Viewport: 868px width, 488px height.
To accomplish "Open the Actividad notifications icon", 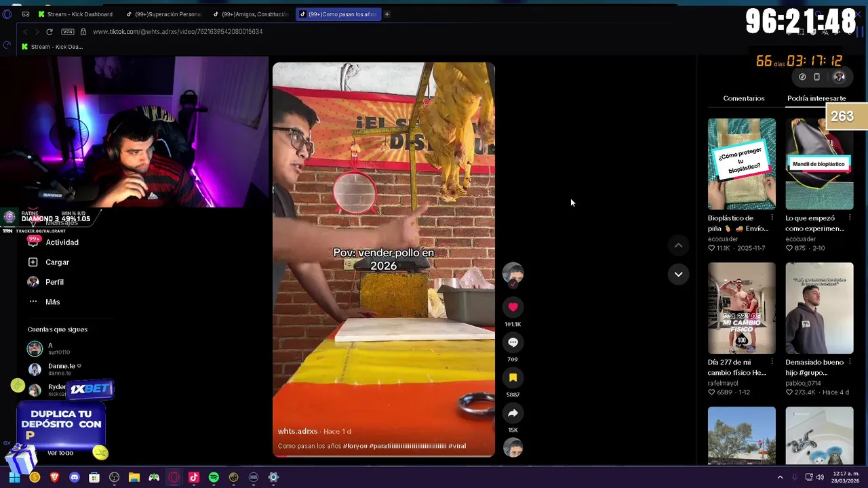I will click(x=33, y=242).
